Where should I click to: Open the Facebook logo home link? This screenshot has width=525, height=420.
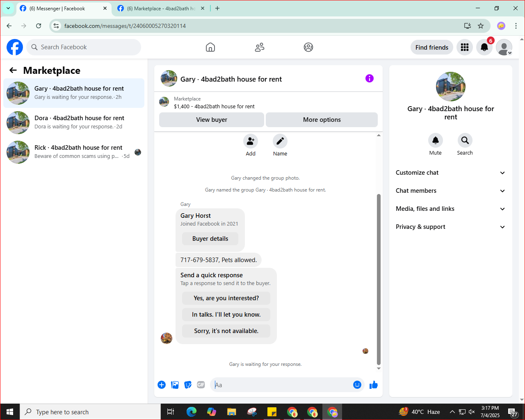click(x=15, y=47)
